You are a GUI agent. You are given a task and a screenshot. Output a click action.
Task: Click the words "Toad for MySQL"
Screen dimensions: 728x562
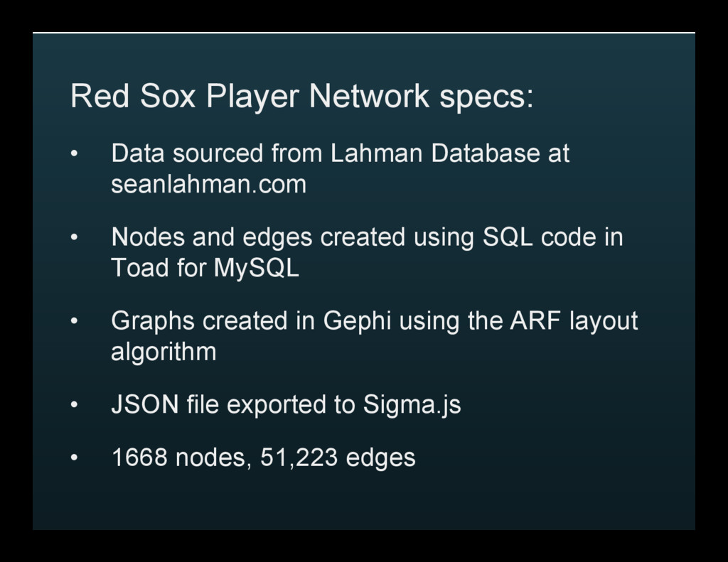[205, 269]
